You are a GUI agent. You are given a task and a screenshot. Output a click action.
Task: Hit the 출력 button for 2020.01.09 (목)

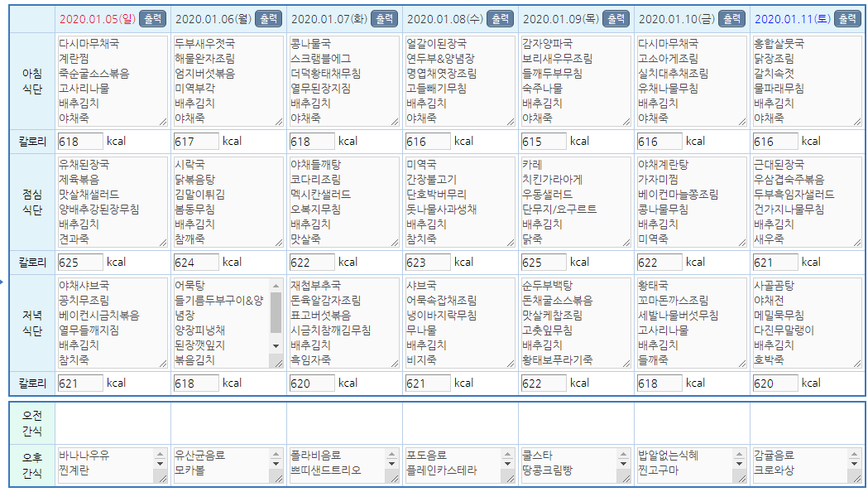(x=615, y=18)
